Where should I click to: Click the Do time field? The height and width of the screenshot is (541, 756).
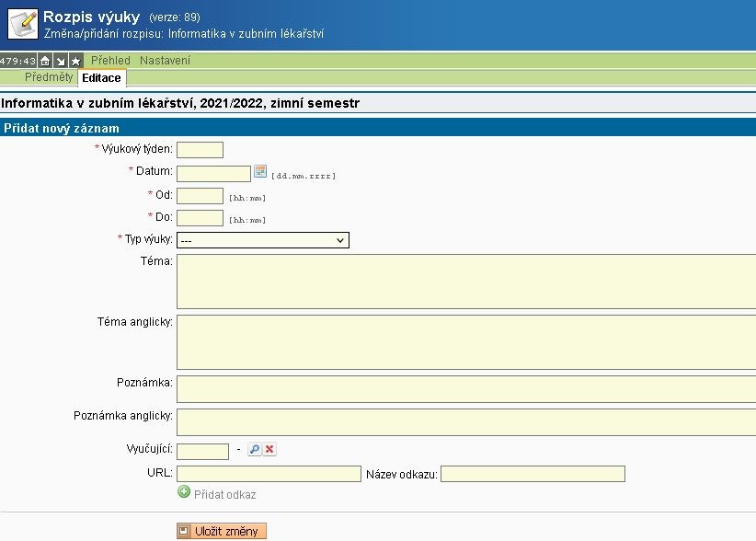(x=200, y=218)
